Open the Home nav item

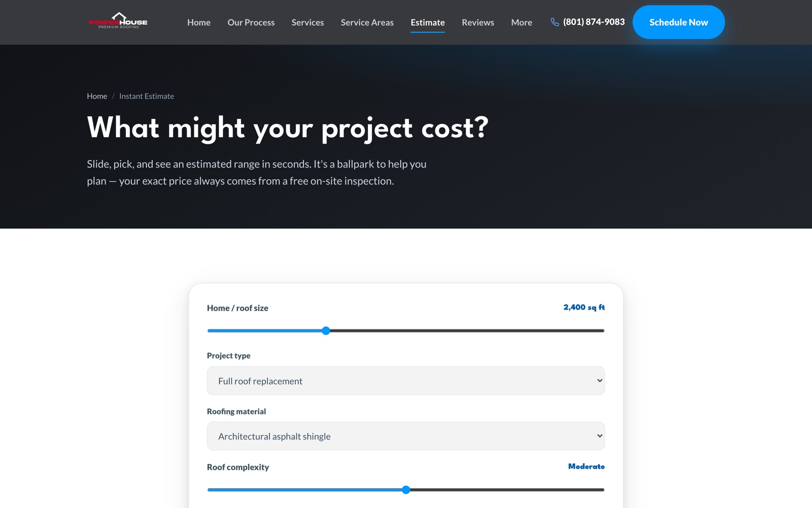[x=199, y=22]
